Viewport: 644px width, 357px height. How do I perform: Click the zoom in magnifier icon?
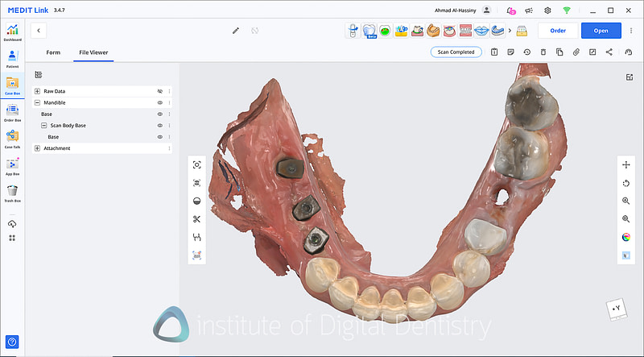[626, 201]
